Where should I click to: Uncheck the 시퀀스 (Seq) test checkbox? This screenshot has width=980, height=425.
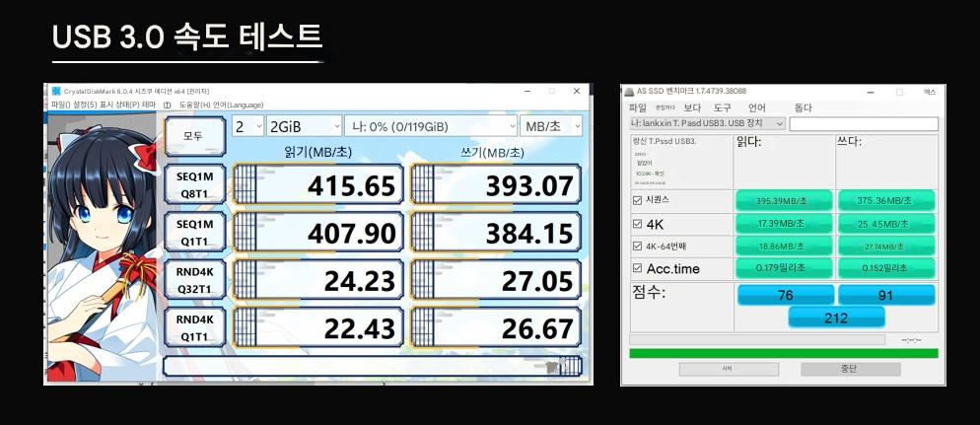coord(637,201)
